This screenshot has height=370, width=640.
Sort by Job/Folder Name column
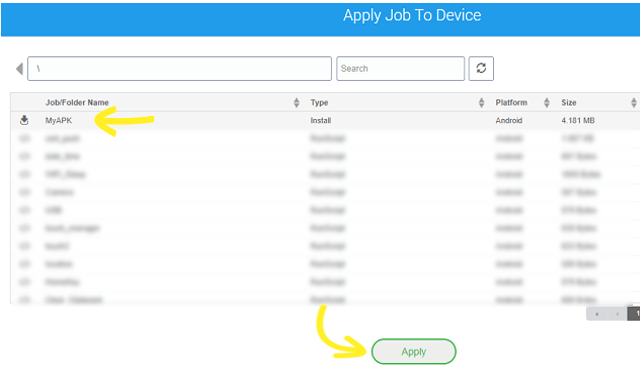296,102
